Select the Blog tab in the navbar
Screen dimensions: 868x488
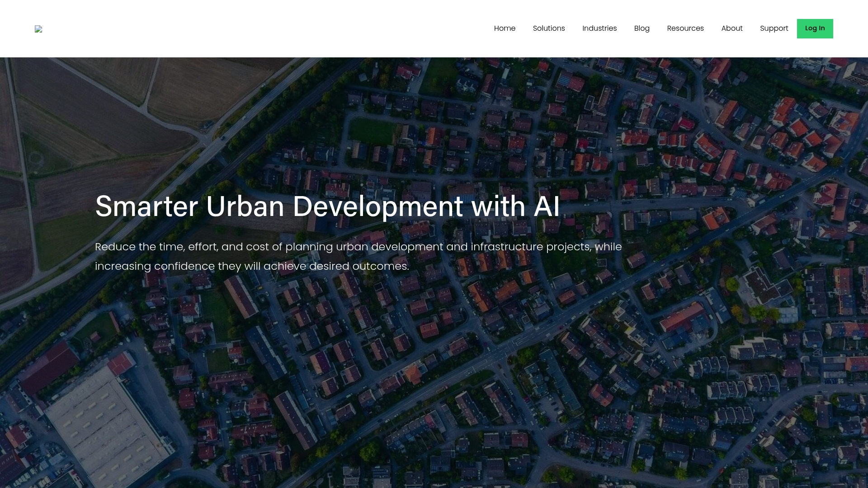tap(642, 28)
